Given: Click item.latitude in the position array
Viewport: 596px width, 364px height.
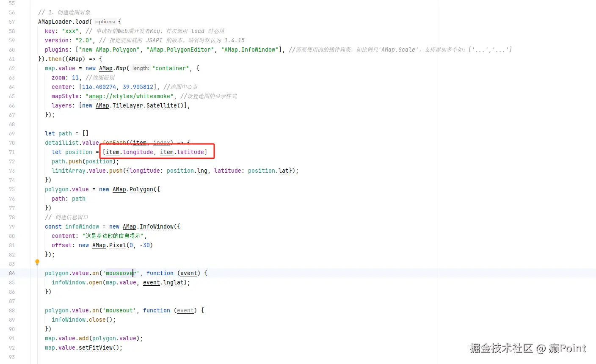Looking at the screenshot, I should pos(182,152).
